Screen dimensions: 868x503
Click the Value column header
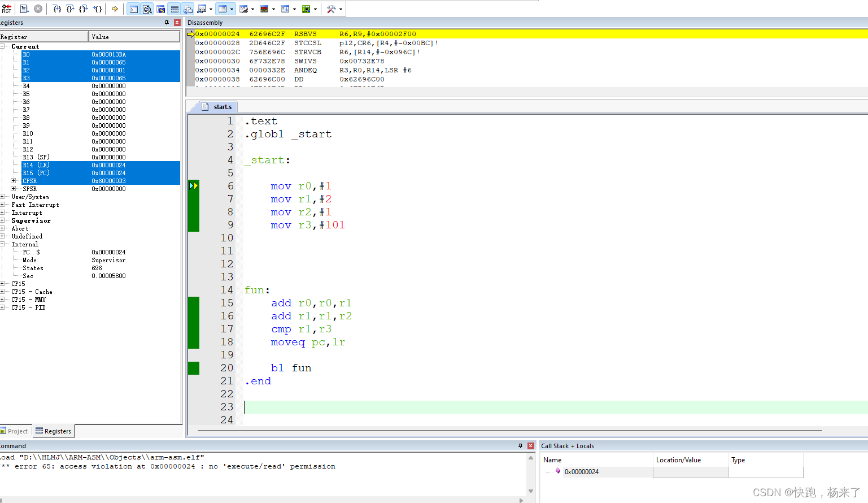(x=134, y=37)
